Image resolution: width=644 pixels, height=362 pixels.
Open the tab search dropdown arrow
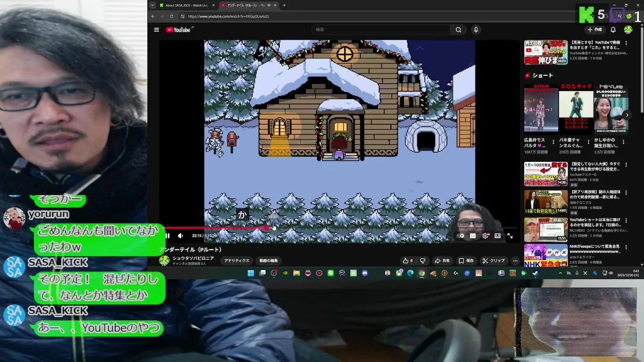tap(152, 5)
